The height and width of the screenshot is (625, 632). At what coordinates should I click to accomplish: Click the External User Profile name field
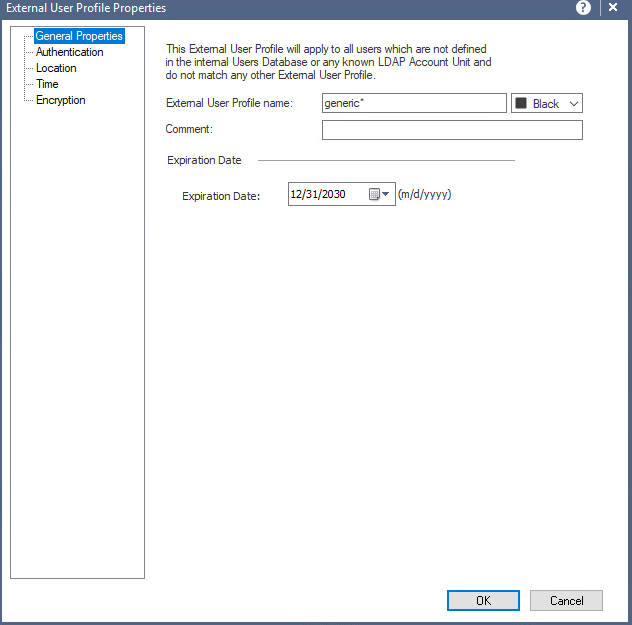pyautogui.click(x=414, y=103)
